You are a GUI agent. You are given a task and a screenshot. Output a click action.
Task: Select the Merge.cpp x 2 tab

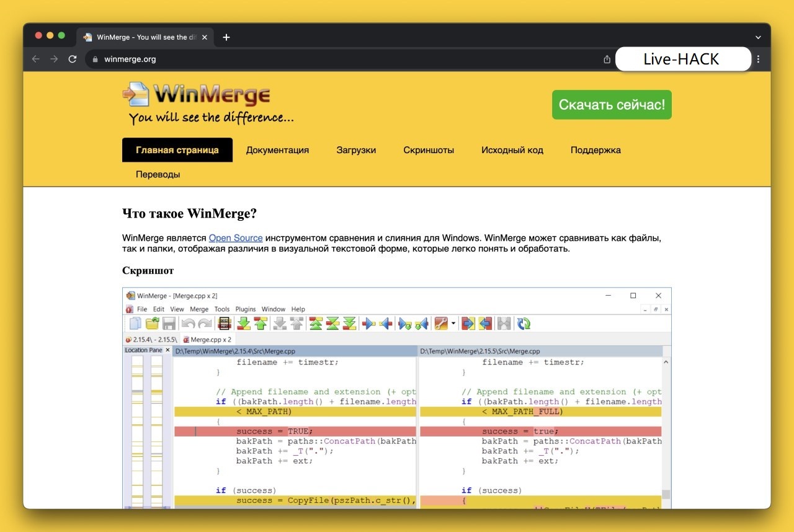[x=207, y=340]
